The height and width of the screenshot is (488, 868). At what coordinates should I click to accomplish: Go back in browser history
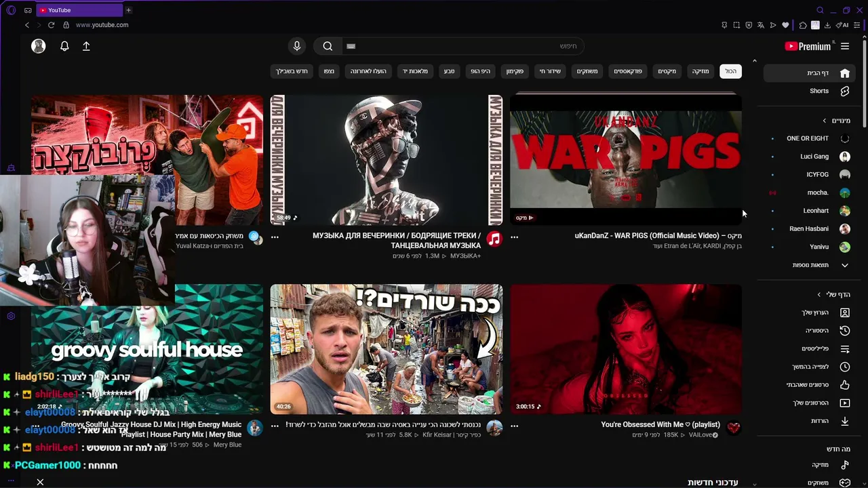pos(27,25)
